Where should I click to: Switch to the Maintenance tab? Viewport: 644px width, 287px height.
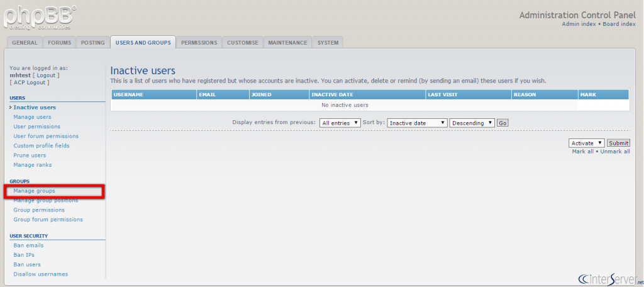(287, 43)
